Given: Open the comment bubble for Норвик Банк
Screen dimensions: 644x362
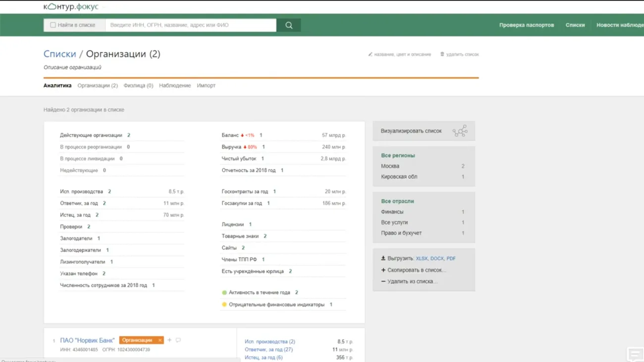Looking at the screenshot, I should click(x=178, y=340).
